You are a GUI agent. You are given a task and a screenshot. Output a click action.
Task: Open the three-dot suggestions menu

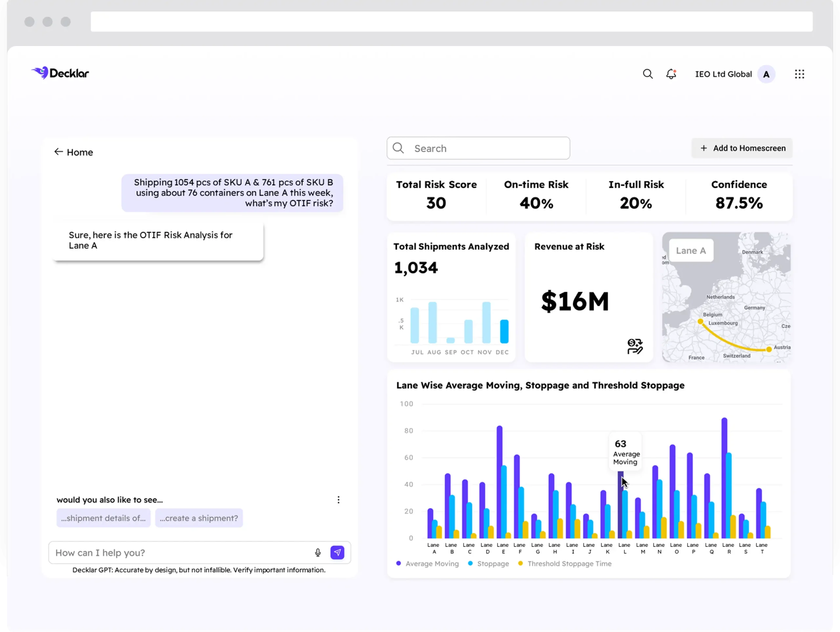[x=338, y=499]
